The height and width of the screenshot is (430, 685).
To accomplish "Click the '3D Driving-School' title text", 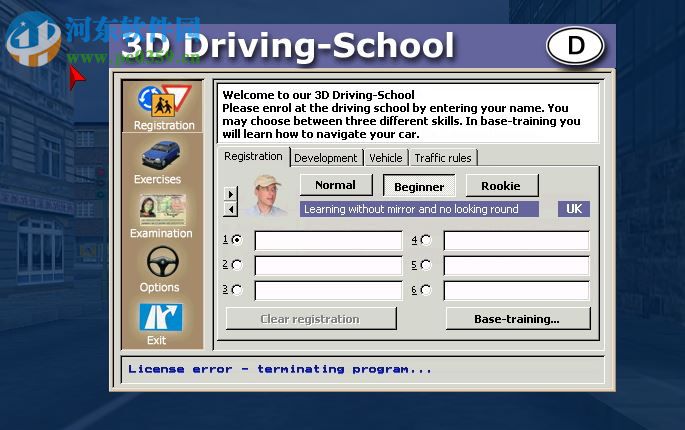I will pos(288,45).
